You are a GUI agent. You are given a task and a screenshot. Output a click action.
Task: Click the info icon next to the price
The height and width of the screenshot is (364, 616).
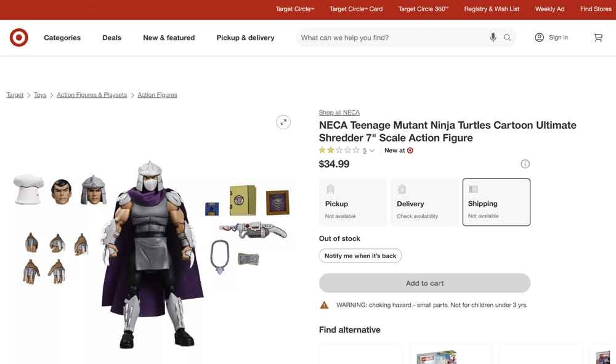coord(525,163)
